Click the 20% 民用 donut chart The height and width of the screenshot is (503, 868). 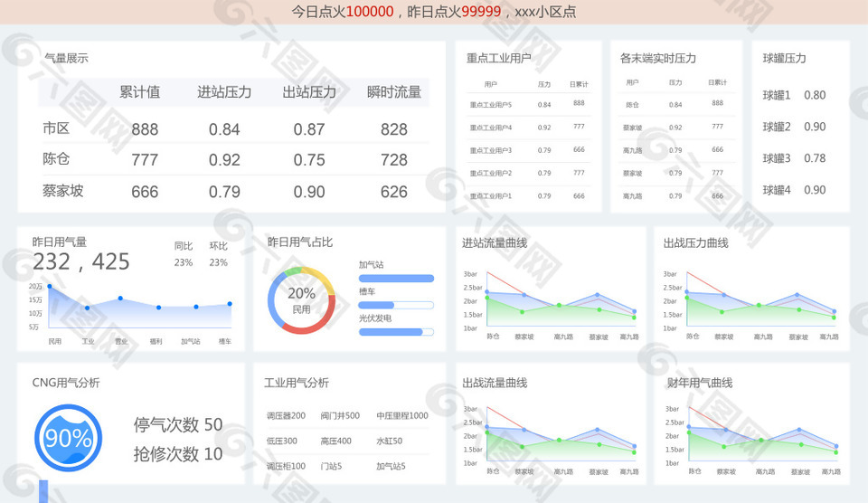301,300
